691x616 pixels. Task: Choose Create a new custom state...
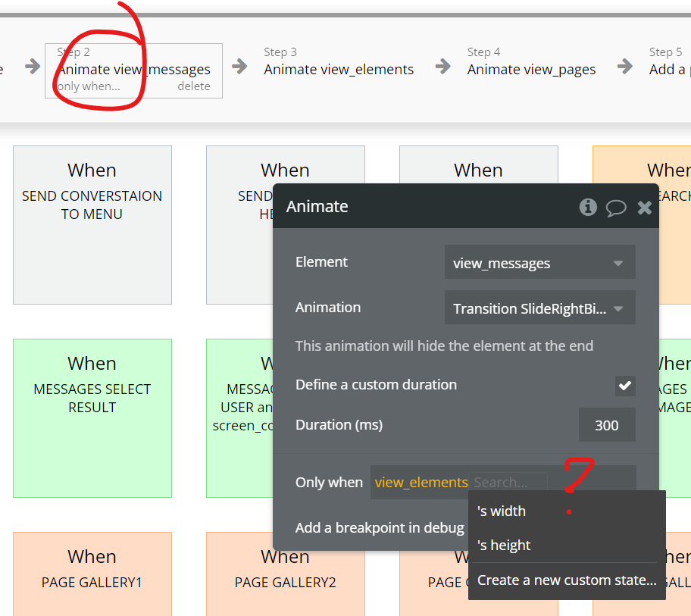pos(566,580)
